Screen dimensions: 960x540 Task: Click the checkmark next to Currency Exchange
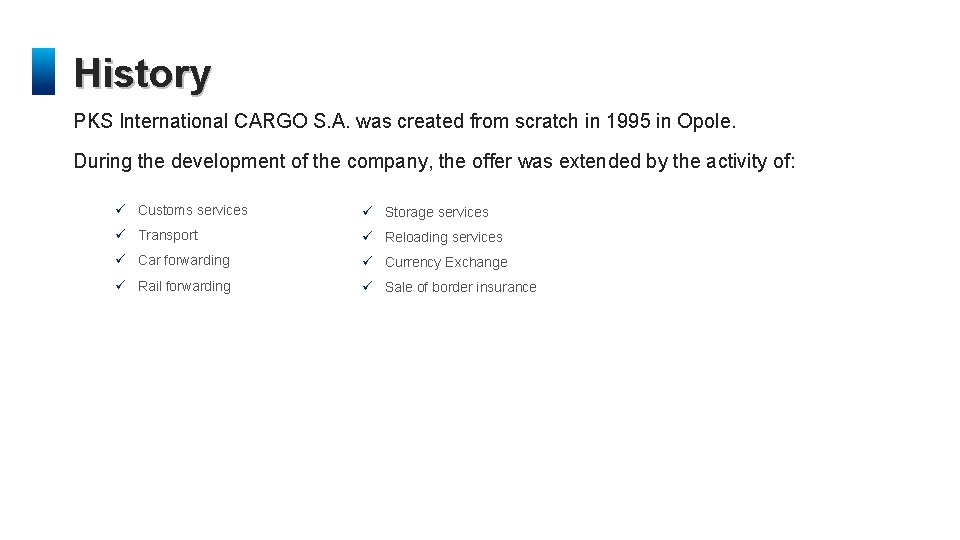pyautogui.click(x=367, y=262)
